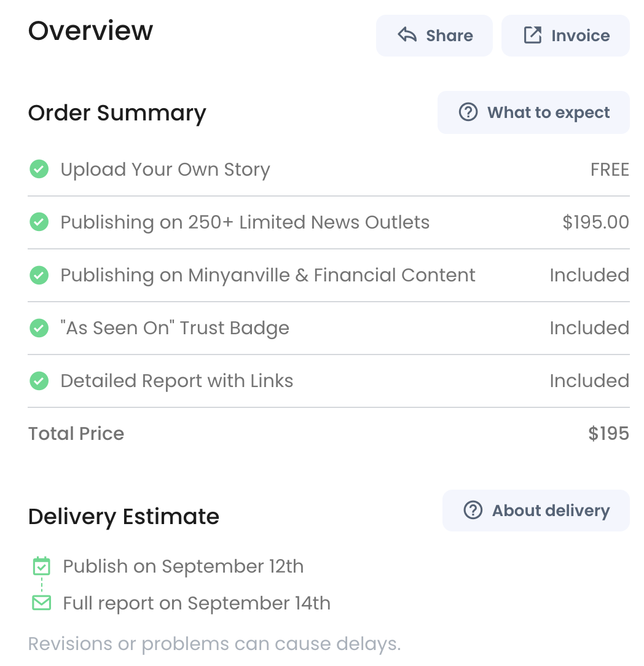Click the Order Summary heading

(x=117, y=114)
